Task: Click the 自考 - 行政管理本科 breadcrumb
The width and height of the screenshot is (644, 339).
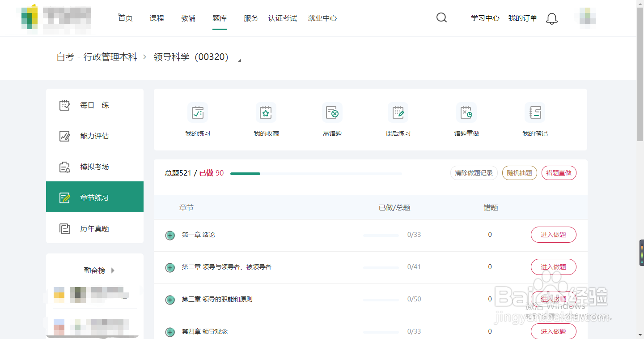Action: pos(97,57)
